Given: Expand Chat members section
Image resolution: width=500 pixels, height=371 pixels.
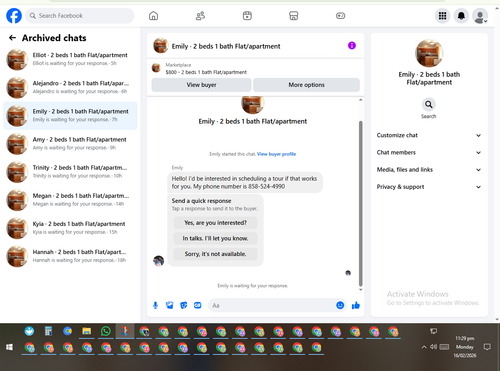Looking at the screenshot, I should [429, 152].
